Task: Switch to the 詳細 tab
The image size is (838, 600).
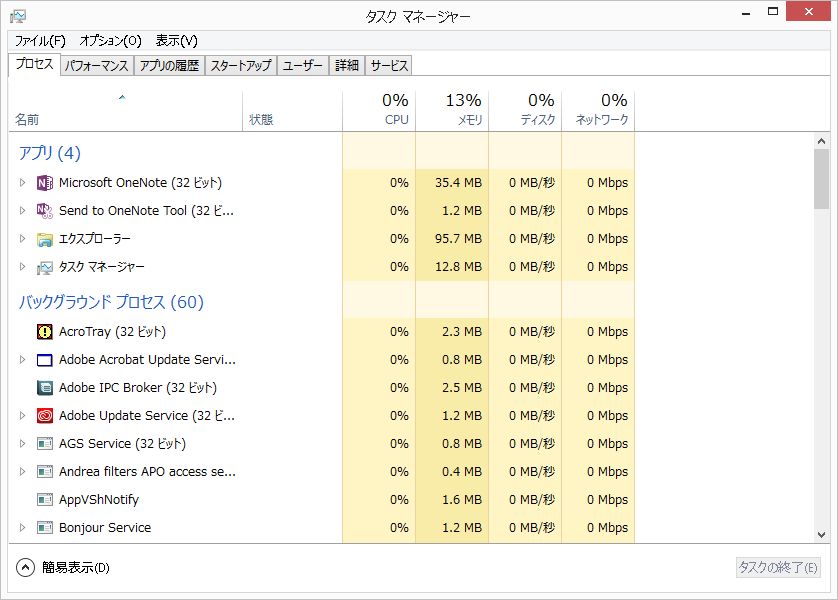Action: click(347, 66)
